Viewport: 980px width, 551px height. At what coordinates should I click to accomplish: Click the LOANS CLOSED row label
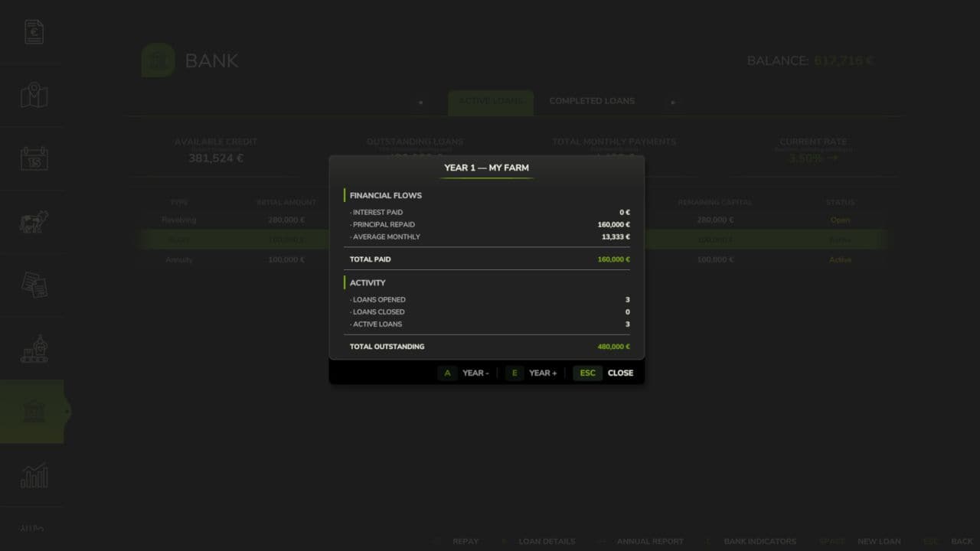coord(378,312)
